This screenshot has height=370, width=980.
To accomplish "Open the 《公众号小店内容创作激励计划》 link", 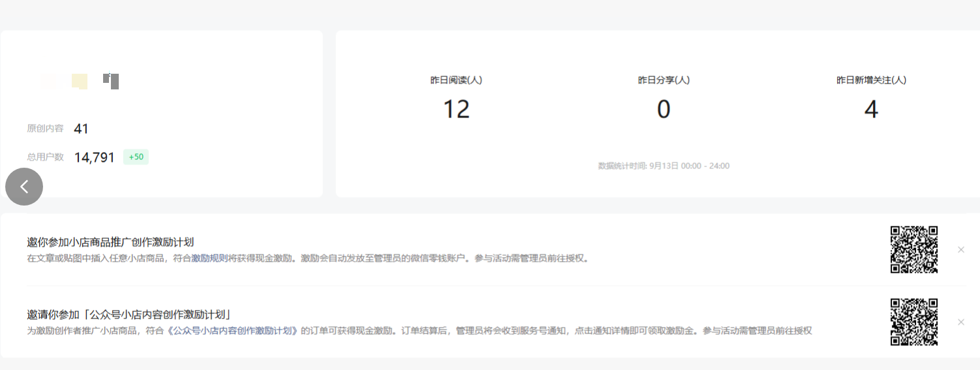I will pyautogui.click(x=233, y=331).
